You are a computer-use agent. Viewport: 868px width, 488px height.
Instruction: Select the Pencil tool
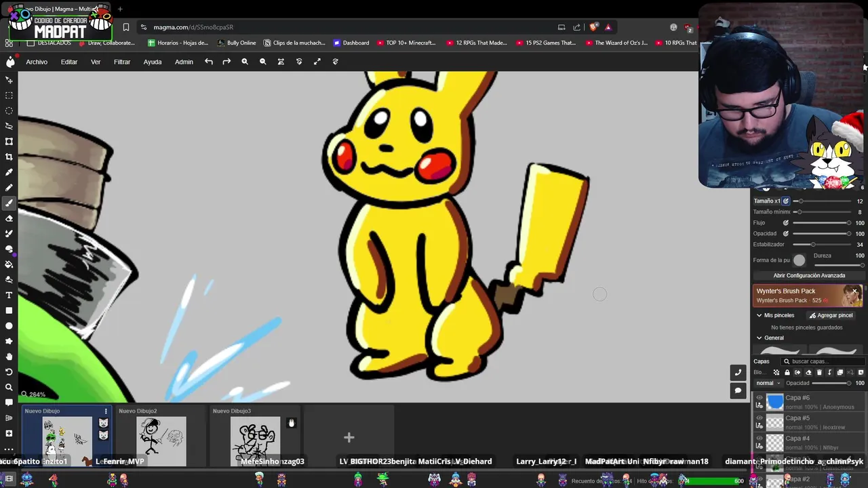tap(9, 188)
